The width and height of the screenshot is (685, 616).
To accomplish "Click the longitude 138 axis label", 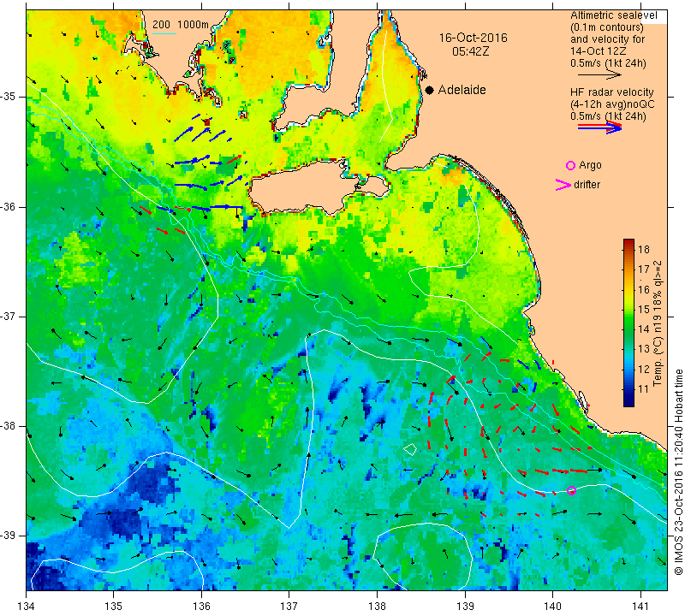I will coord(377,606).
